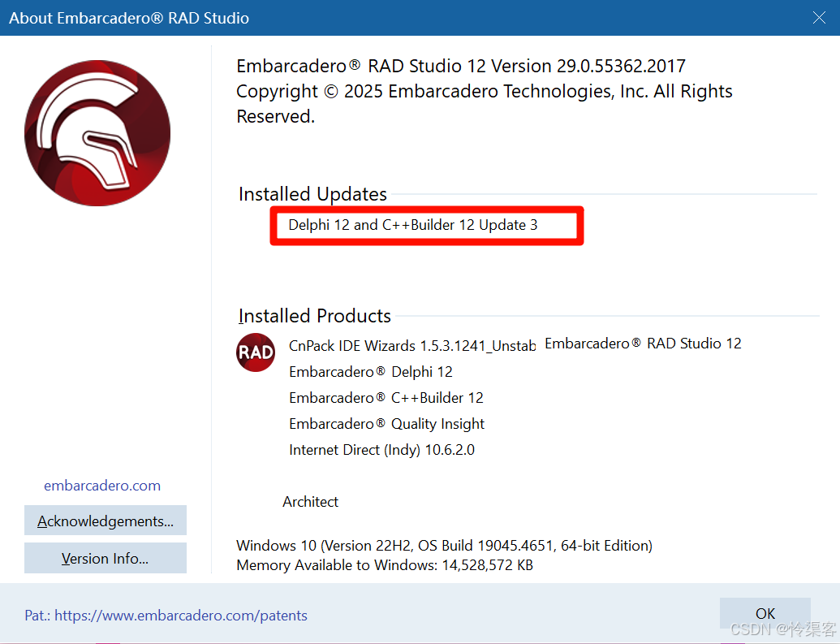
Task: Click the Architect edition label
Action: tap(310, 501)
